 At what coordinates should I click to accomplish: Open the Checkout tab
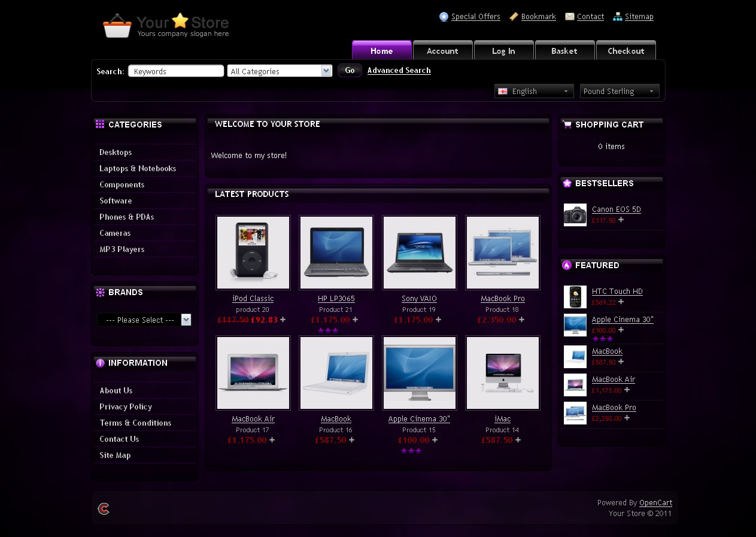pos(626,50)
